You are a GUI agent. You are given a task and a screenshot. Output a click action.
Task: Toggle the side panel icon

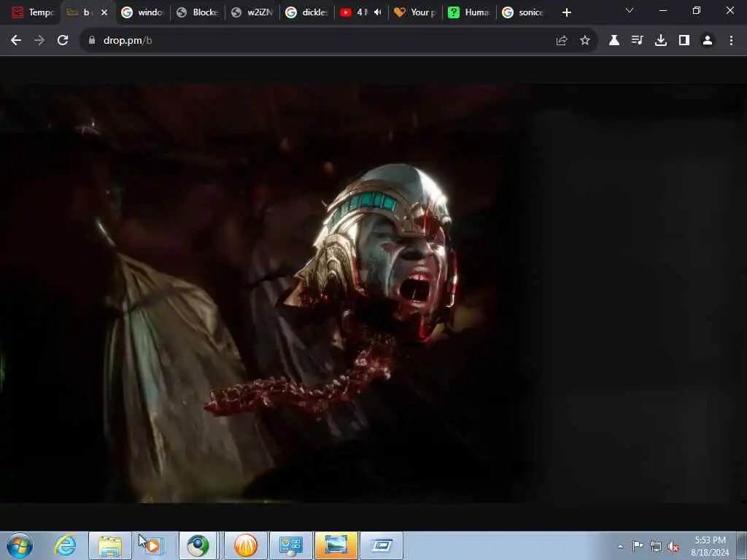684,41
